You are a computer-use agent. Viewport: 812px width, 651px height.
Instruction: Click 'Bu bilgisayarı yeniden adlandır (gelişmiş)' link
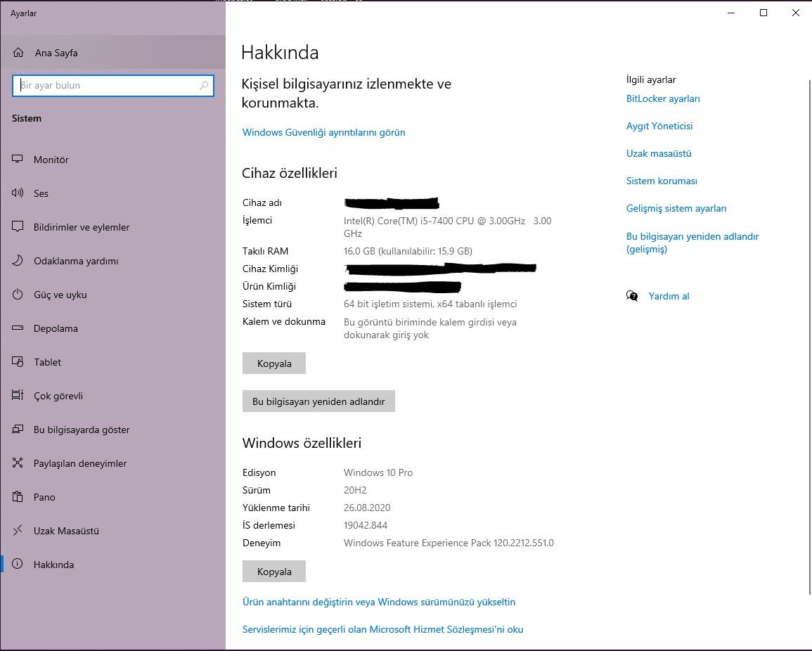coord(692,243)
